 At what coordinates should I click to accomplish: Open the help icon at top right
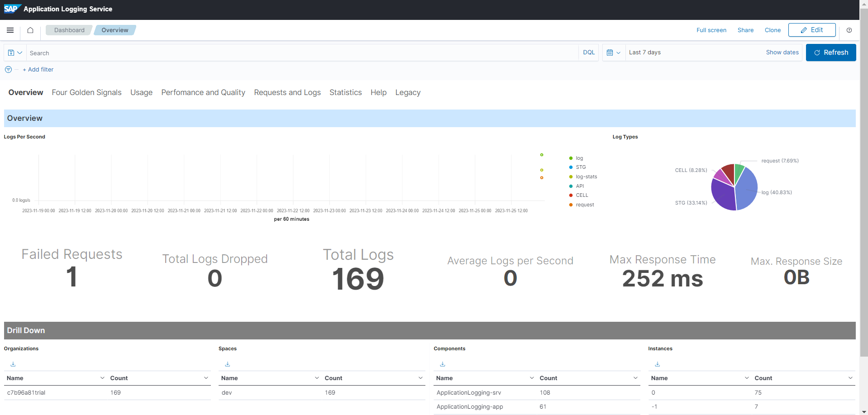point(849,30)
